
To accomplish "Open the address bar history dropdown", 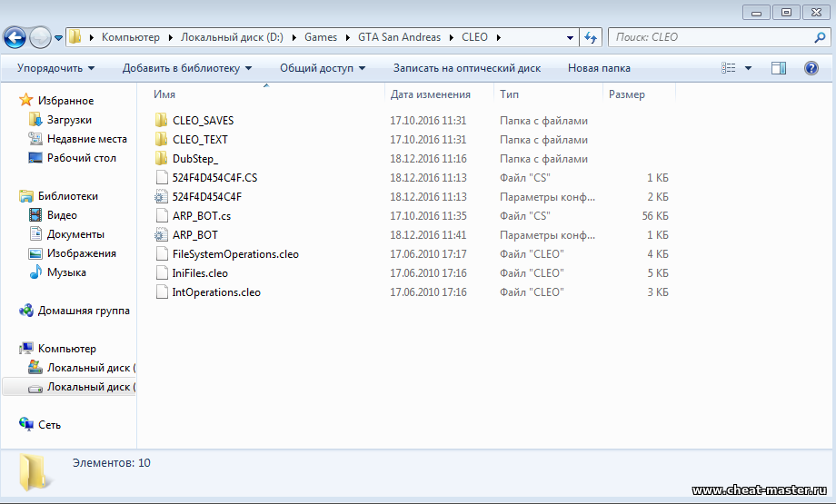I will (570, 38).
